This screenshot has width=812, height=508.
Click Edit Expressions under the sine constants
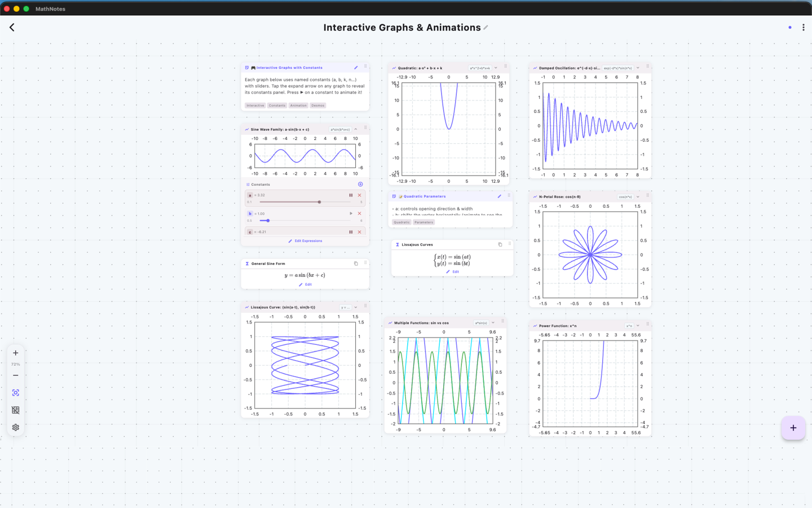pos(305,241)
